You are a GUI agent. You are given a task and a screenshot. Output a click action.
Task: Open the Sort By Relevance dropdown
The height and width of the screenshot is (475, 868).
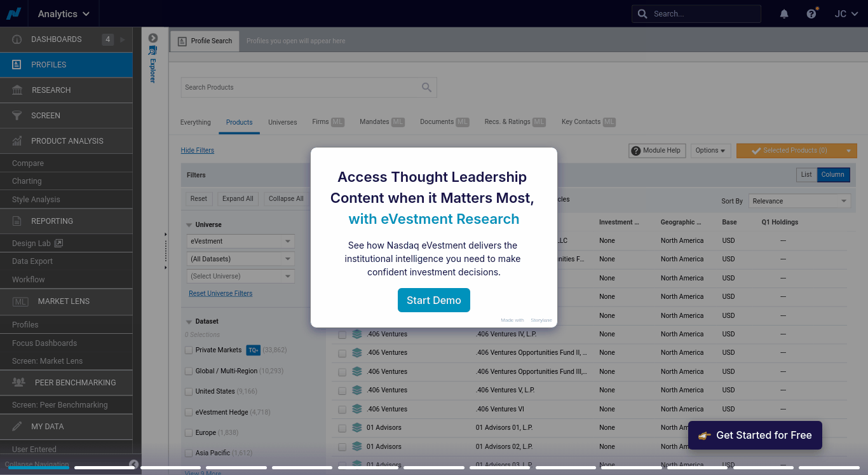coord(799,201)
